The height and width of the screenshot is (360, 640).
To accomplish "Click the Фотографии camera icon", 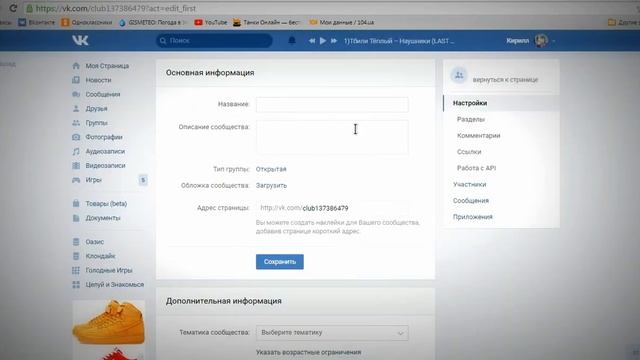I will (76, 137).
